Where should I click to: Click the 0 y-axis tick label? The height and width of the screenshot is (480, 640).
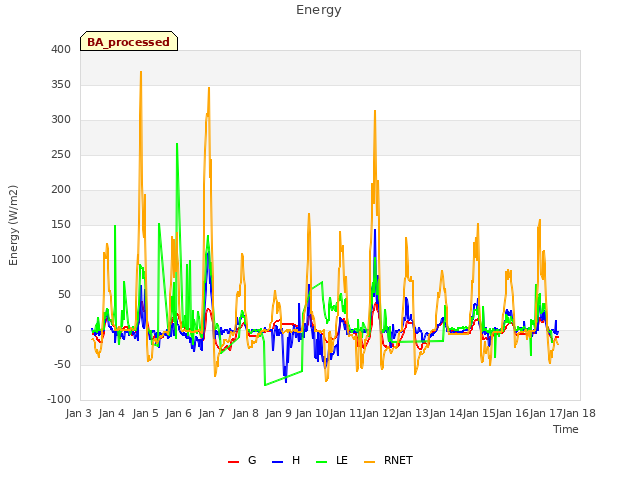[68, 330]
